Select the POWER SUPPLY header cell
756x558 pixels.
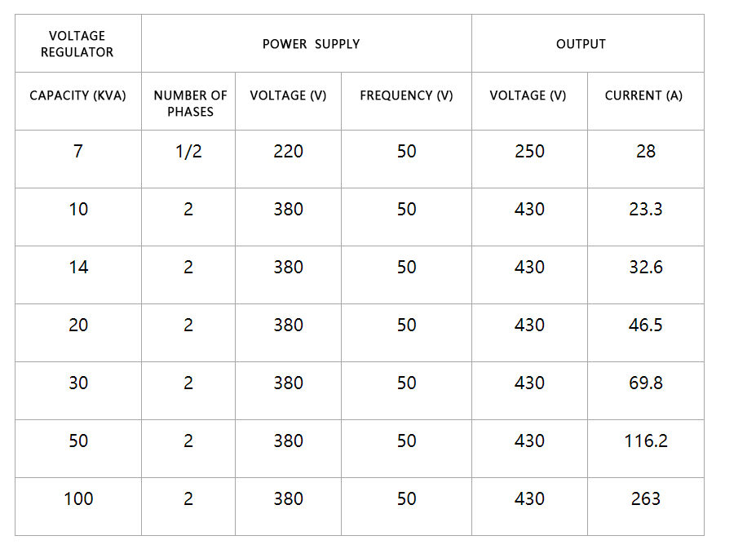(x=306, y=43)
